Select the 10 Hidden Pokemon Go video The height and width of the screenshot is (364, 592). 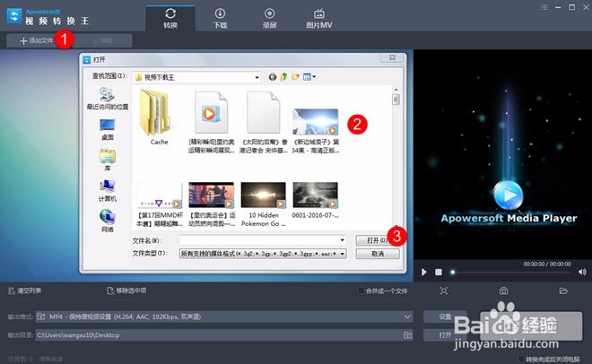(x=264, y=204)
